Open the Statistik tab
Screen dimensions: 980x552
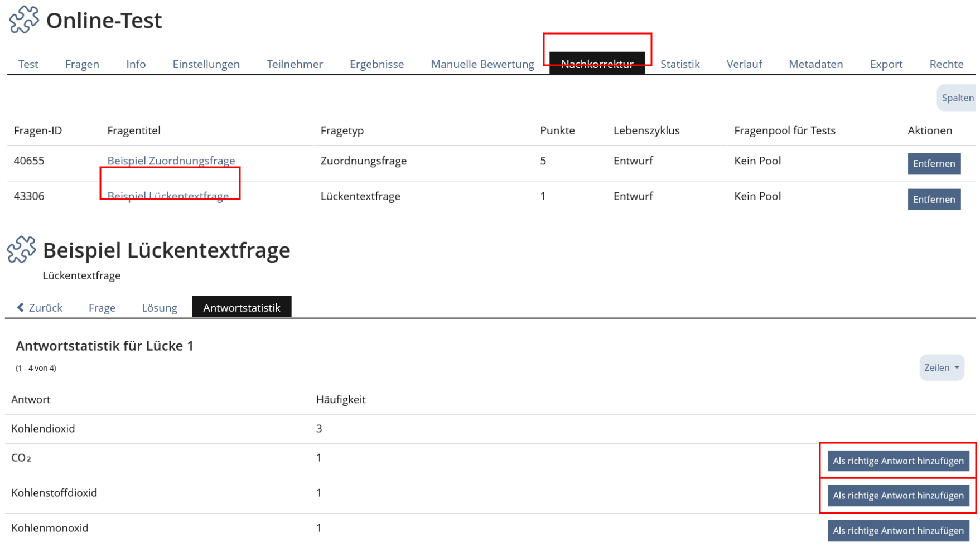679,64
